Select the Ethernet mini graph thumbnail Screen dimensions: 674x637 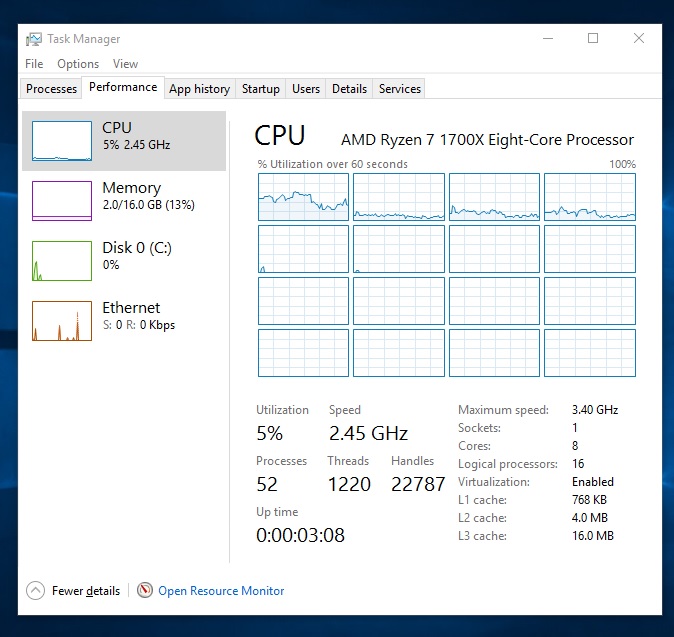tap(62, 321)
